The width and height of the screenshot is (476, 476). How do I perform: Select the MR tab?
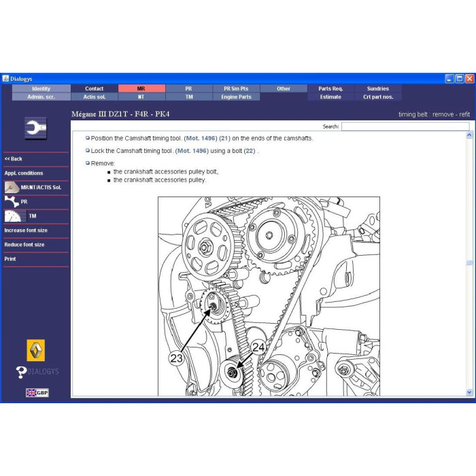tap(141, 88)
